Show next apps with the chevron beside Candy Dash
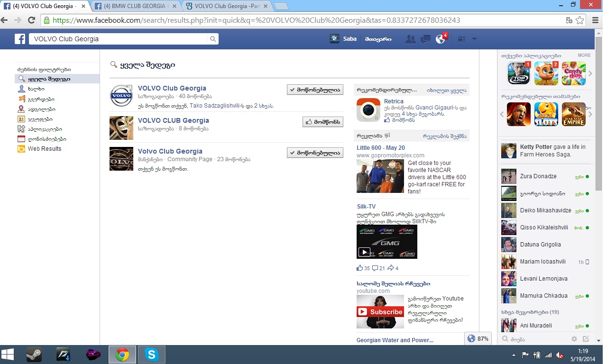Screen dimensions: 607x364 click(590, 73)
